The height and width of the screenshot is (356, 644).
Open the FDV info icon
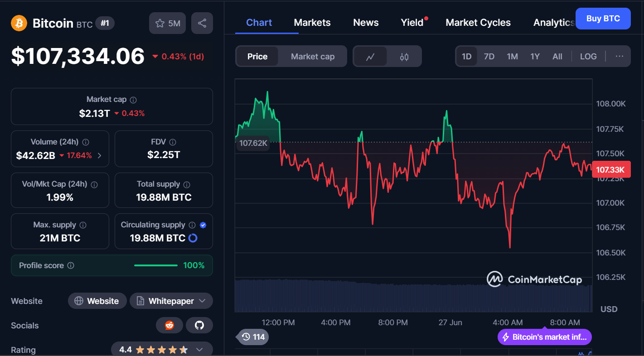[172, 142]
